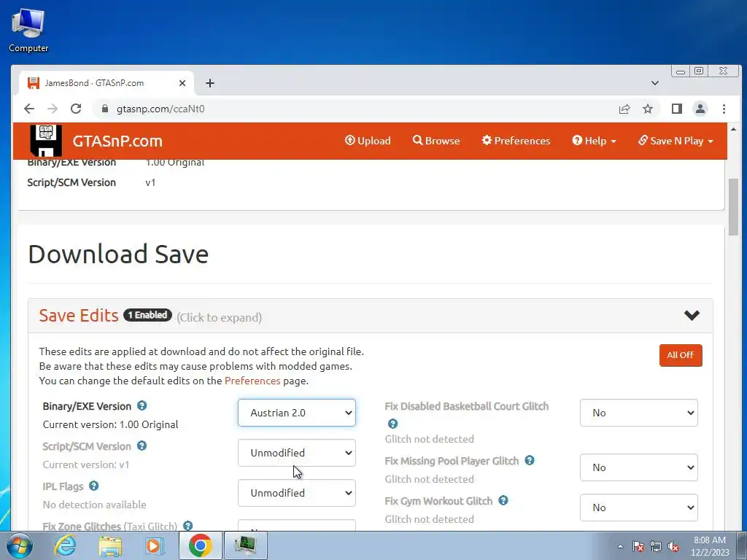Collapse Save Edits panel via chevron
Image resolution: width=747 pixels, height=560 pixels.
[692, 315]
